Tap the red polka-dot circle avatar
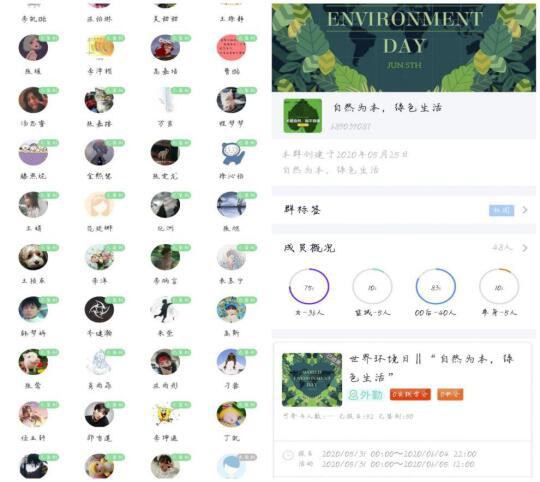Viewport: 540px width, 482px height. point(231,48)
